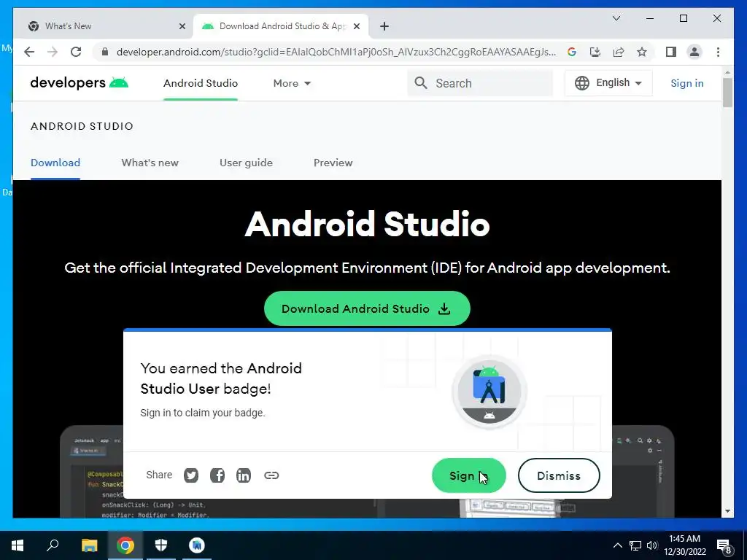Open the Windows Start menu
This screenshot has height=560, width=747.
(18, 545)
